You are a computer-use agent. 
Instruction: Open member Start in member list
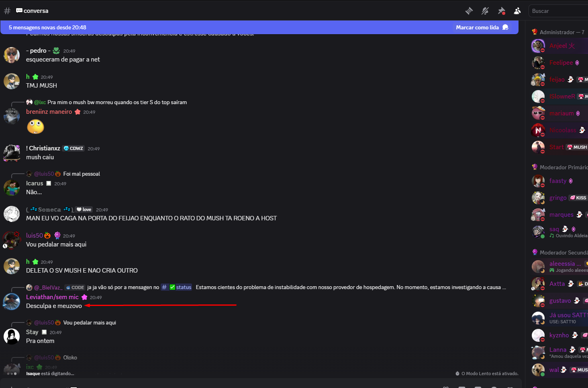(x=559, y=147)
